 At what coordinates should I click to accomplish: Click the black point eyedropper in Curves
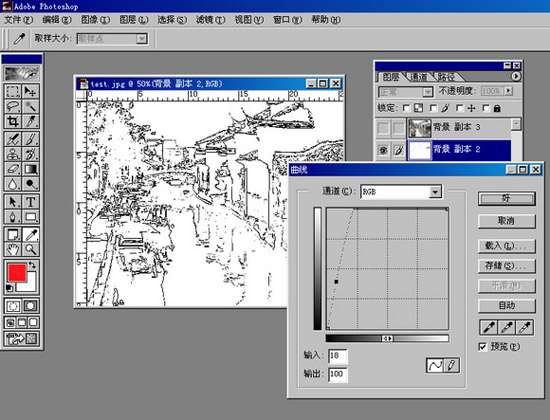489,327
